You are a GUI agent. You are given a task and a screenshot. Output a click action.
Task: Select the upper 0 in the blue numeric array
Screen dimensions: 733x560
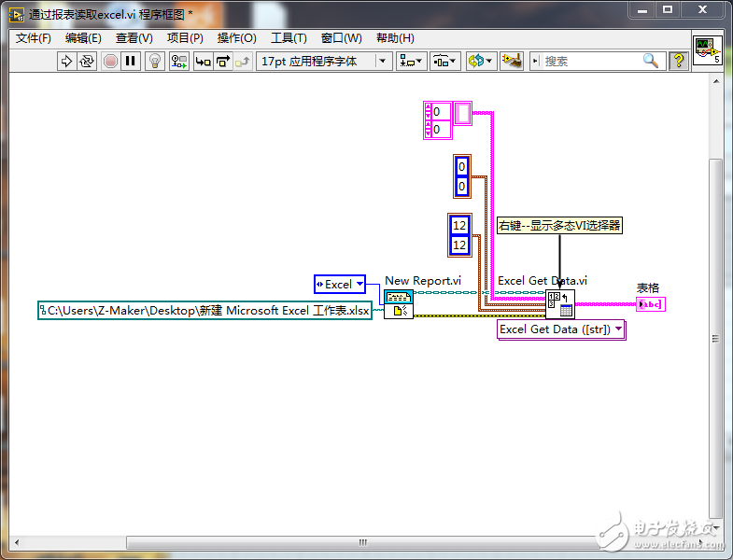click(x=462, y=167)
